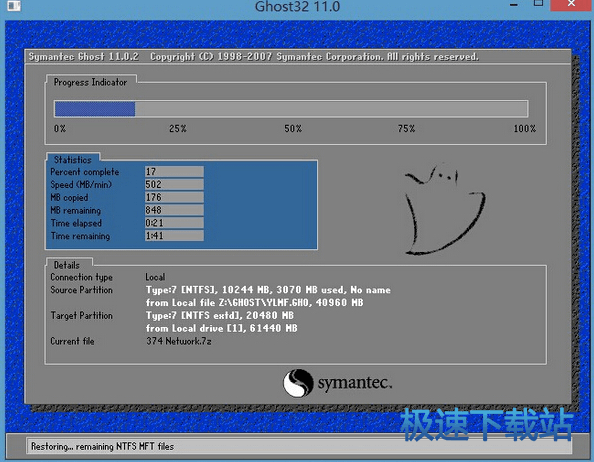Click the MB copied value box
Image resolution: width=594 pixels, height=462 pixels.
[x=174, y=197]
